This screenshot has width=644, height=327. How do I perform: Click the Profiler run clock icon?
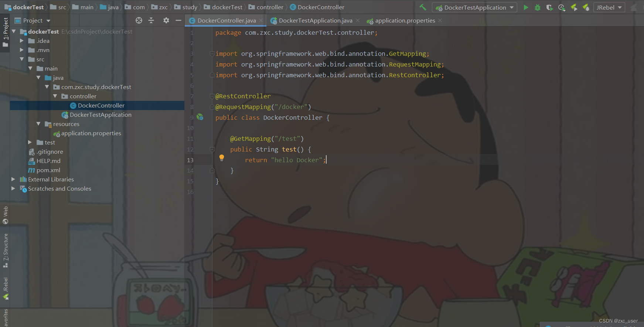(x=562, y=7)
